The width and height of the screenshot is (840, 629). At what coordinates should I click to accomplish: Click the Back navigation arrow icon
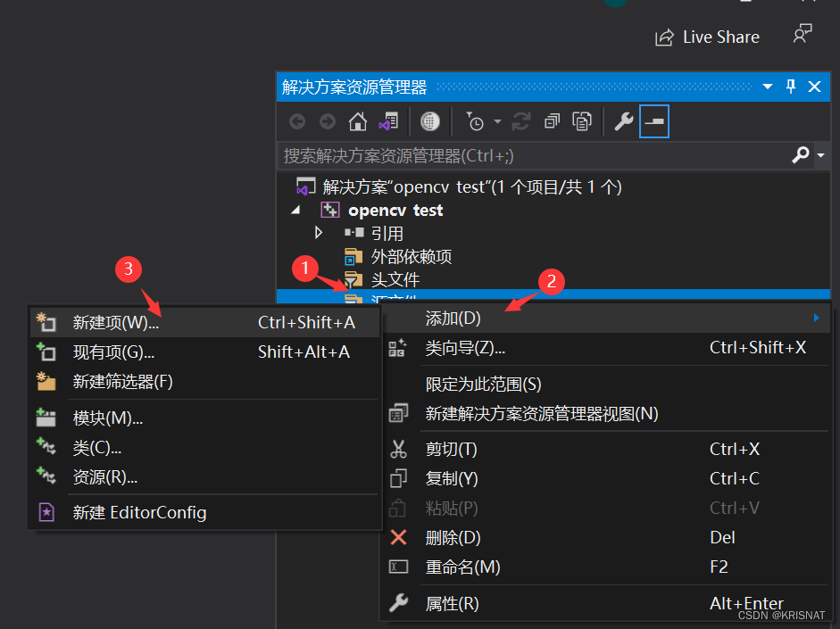(297, 121)
